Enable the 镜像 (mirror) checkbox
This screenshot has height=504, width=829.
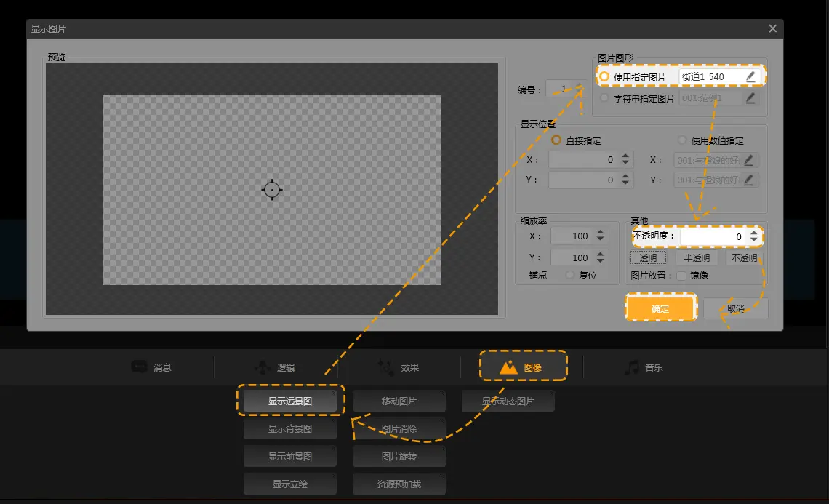(681, 276)
